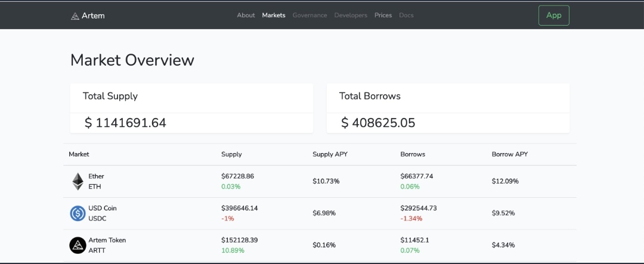Click the Borrow APY column header
644x264 pixels.
click(x=510, y=154)
